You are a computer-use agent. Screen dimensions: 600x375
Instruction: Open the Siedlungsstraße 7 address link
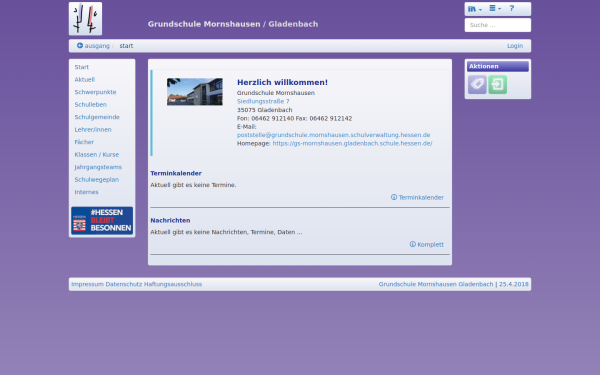263,101
